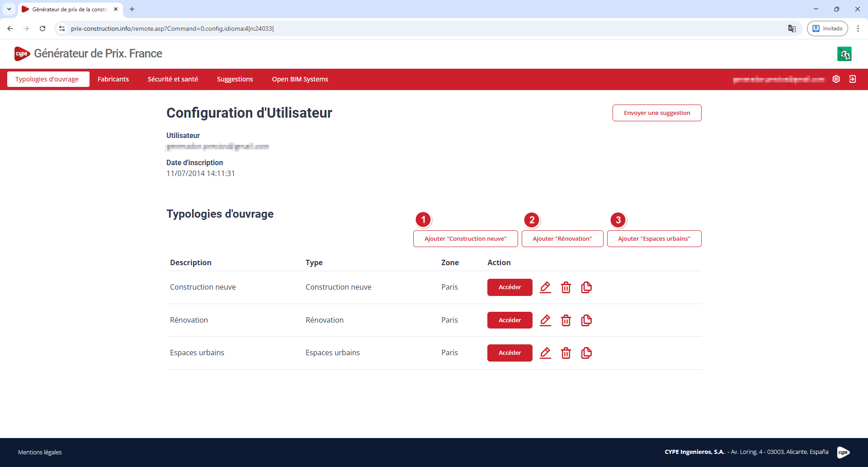Screen dimensions: 868x467
Task: Duplicate the Espaces urbains typology
Action: [586, 353]
